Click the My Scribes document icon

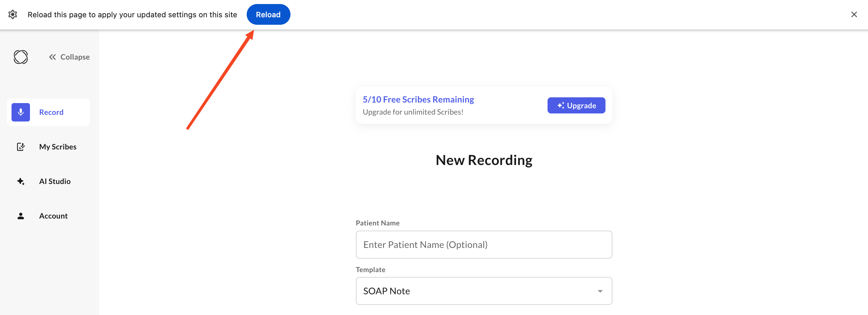tap(20, 147)
